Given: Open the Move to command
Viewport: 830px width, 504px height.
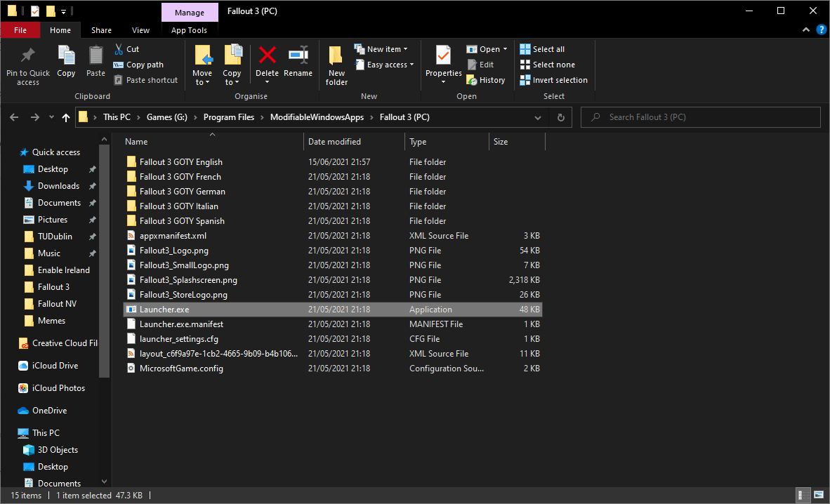Looking at the screenshot, I should pyautogui.click(x=202, y=65).
